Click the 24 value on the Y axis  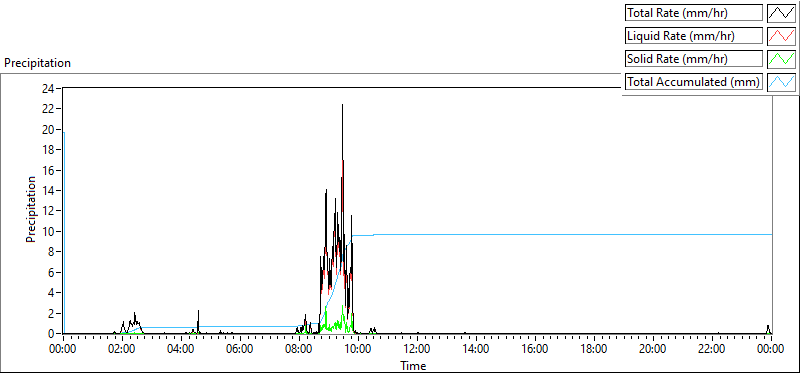[48, 88]
